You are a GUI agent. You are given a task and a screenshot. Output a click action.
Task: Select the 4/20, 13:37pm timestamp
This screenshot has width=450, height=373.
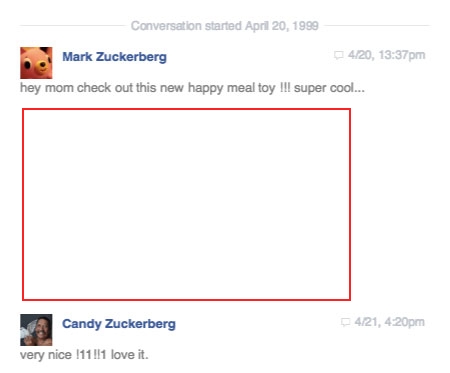click(387, 55)
